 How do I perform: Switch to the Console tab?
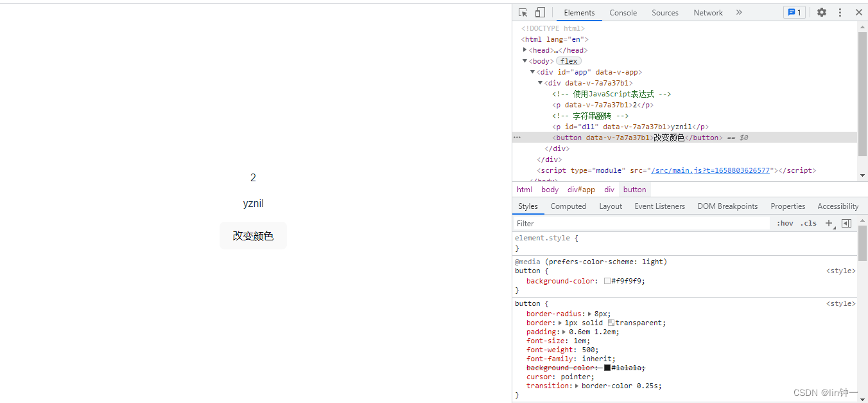[623, 12]
